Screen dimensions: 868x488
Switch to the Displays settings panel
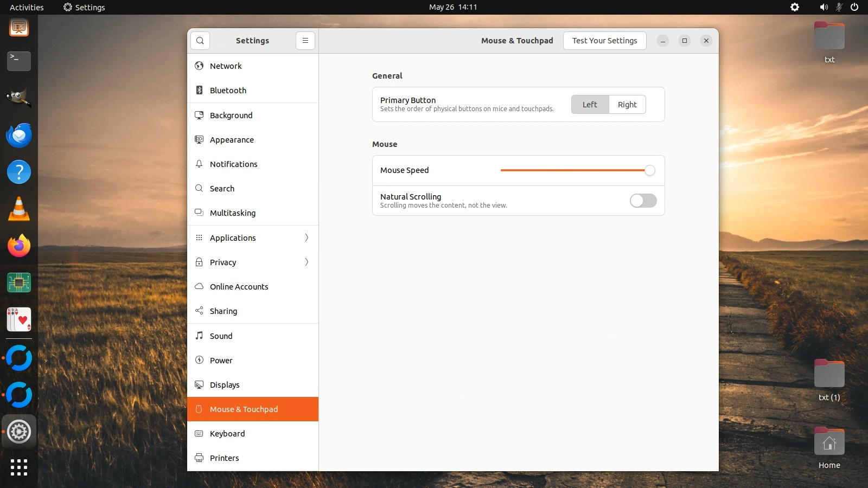click(225, 384)
